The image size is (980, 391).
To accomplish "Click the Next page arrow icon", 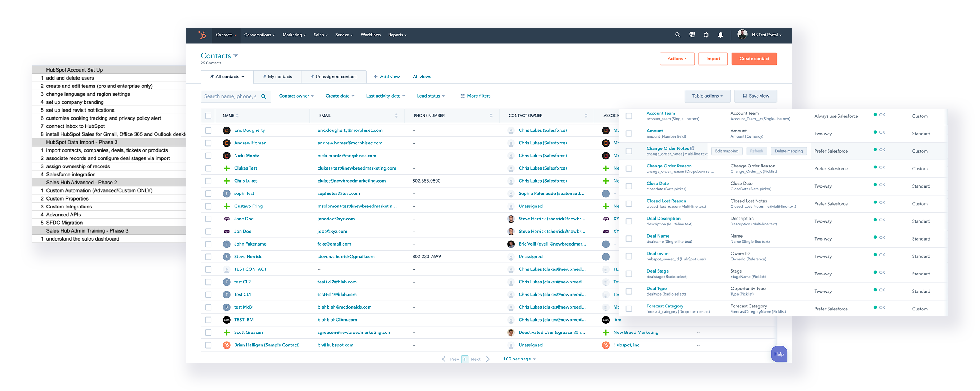I will tap(488, 359).
